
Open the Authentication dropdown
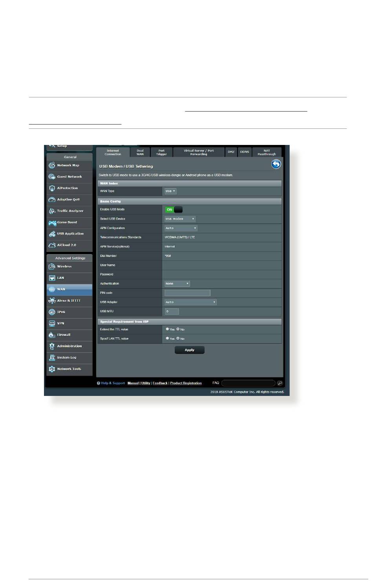177,284
